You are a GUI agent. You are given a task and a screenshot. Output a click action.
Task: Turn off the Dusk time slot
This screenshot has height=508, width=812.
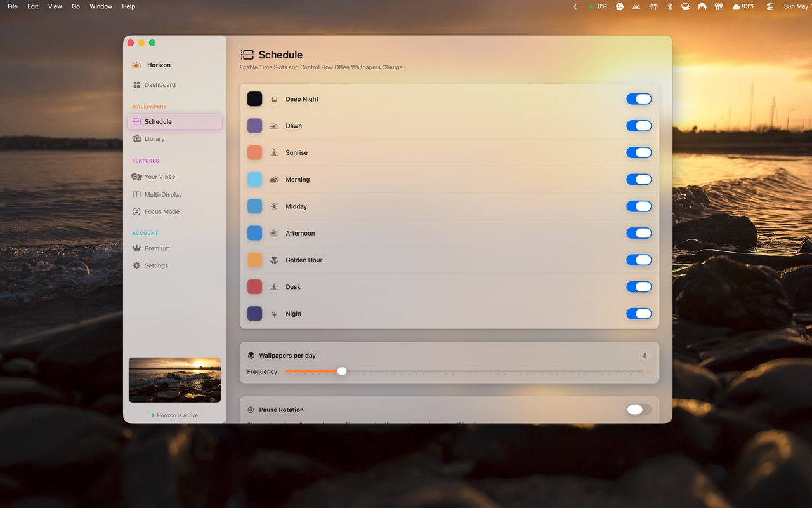coord(639,287)
